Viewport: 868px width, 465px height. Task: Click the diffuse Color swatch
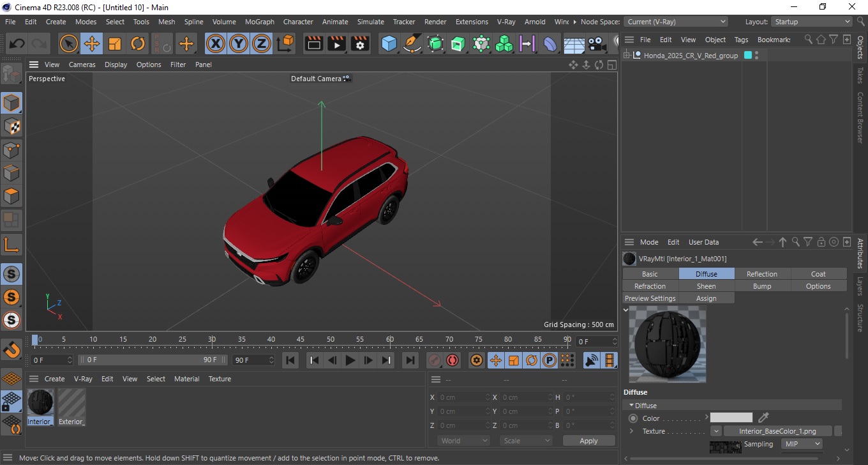[731, 418]
